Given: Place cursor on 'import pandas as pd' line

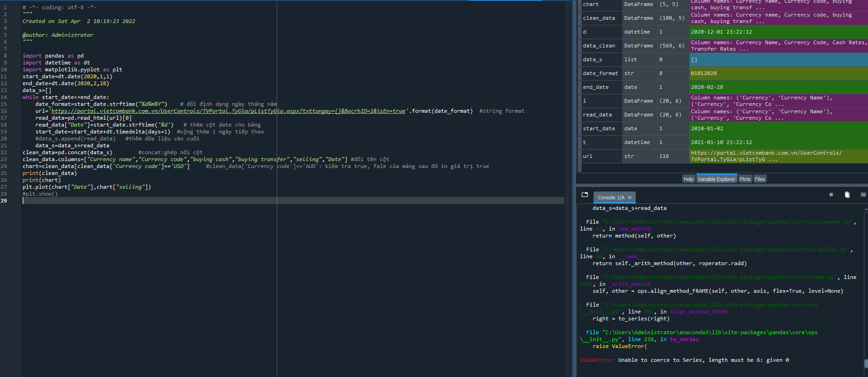Looking at the screenshot, I should (53, 56).
